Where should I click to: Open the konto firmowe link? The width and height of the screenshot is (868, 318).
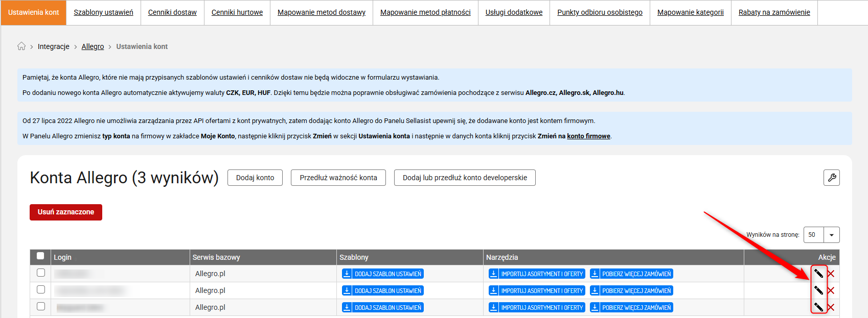point(588,136)
